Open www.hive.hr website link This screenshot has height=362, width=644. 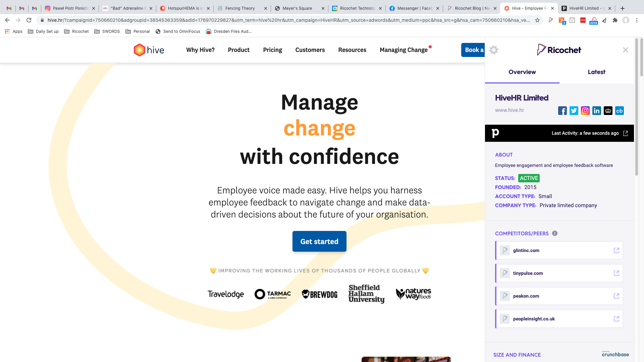pyautogui.click(x=509, y=110)
